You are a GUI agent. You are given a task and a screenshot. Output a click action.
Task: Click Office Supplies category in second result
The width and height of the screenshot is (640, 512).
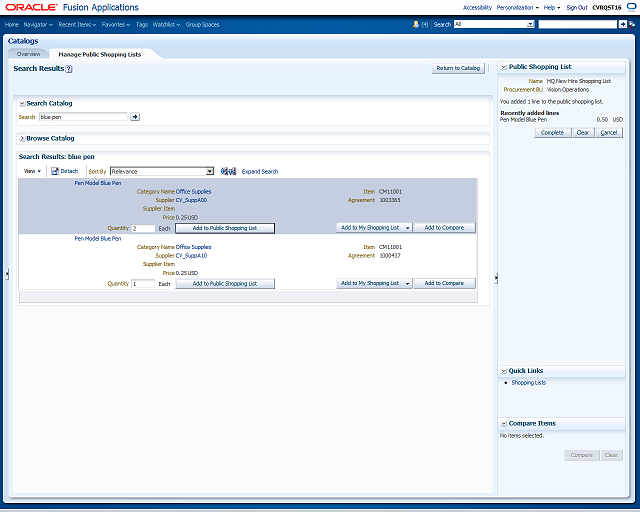(193, 247)
